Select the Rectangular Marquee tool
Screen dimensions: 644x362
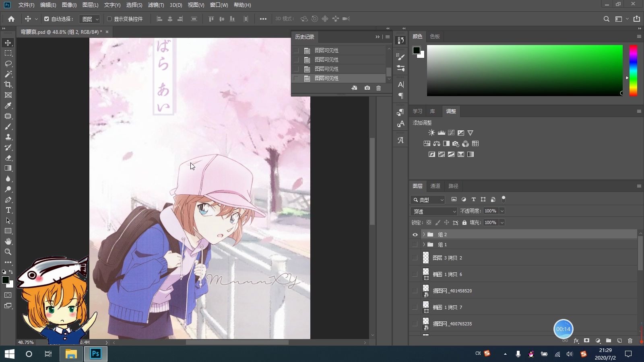[x=8, y=53]
